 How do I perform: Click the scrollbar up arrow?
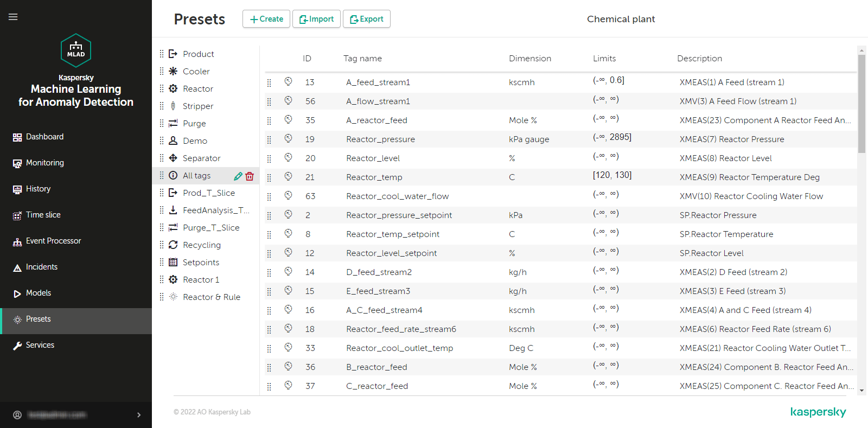[x=861, y=50]
